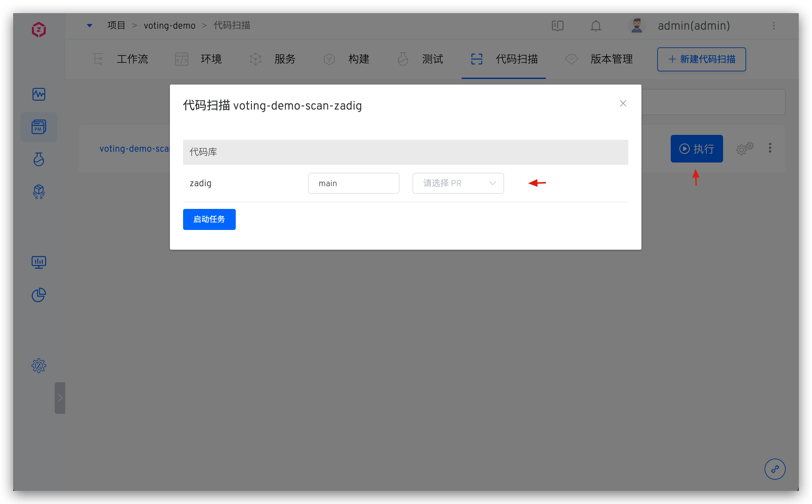Open the flask testing sidebar icon
This screenshot has height=504, width=812.
point(39,159)
